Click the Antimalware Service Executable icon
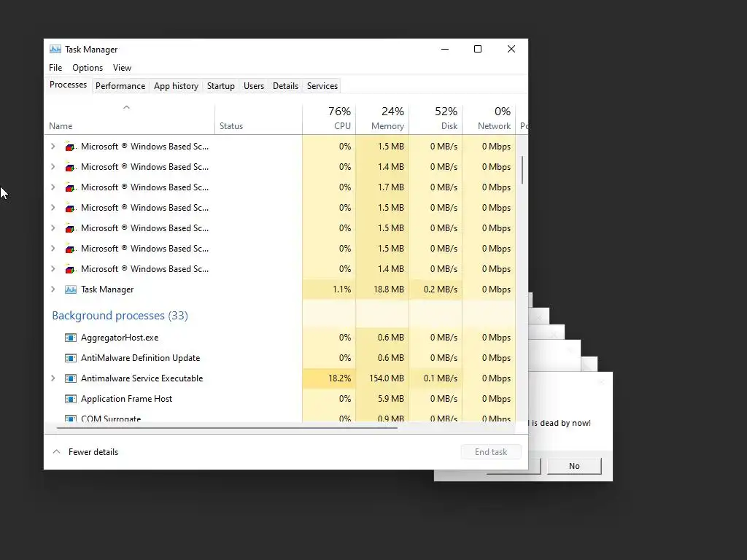The height and width of the screenshot is (560, 747). pos(71,378)
